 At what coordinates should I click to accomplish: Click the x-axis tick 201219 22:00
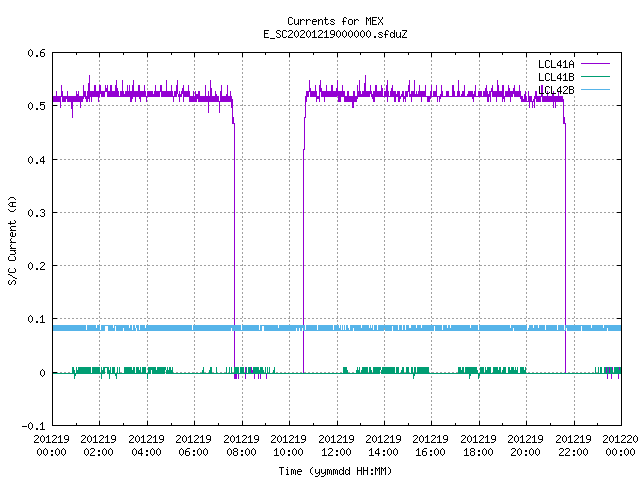(x=573, y=445)
